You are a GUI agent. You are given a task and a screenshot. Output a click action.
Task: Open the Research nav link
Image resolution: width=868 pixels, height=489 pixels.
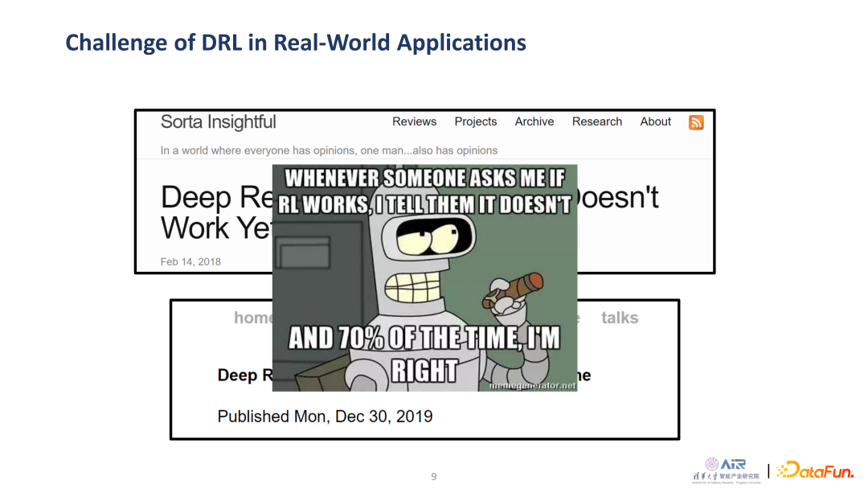click(596, 121)
